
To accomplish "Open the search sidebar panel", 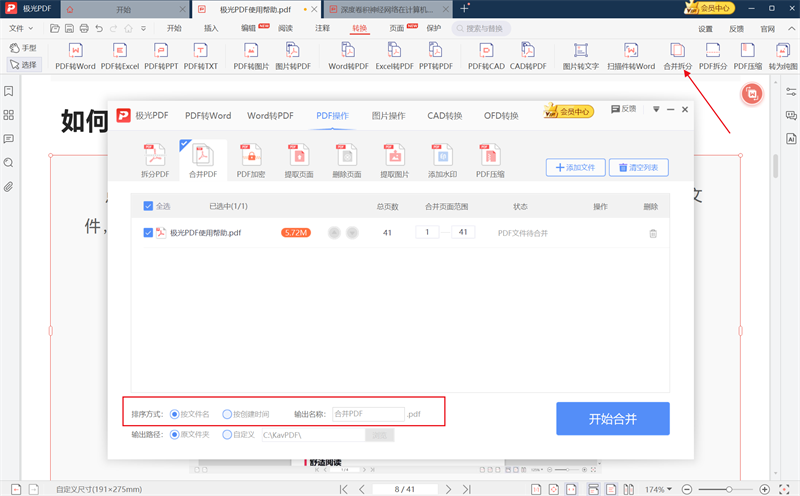I will pyautogui.click(x=9, y=163).
